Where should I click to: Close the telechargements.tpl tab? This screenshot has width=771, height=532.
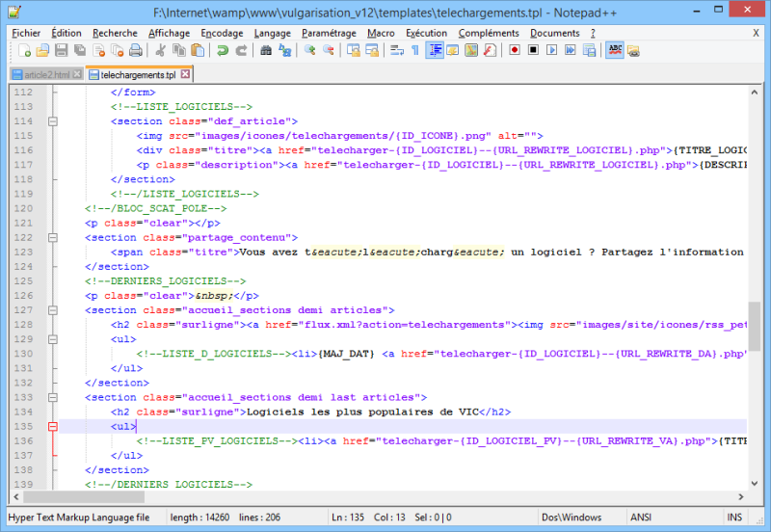185,74
